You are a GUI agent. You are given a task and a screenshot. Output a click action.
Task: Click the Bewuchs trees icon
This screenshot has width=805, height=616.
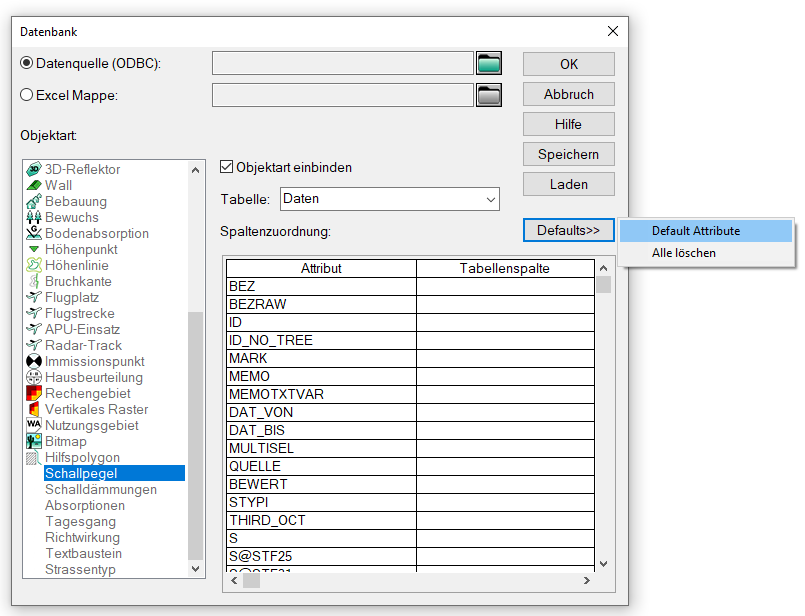(x=34, y=217)
